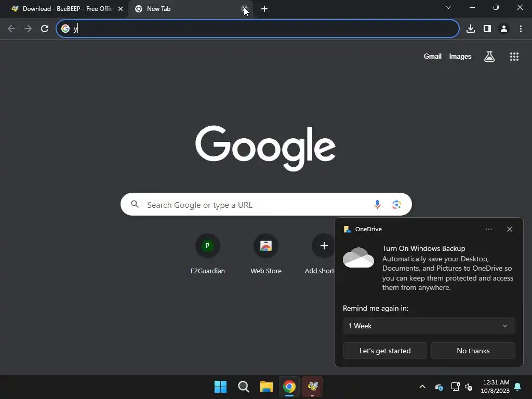The image size is (532, 399).
Task: Open the Web Store shortcut
Action: 266,254
